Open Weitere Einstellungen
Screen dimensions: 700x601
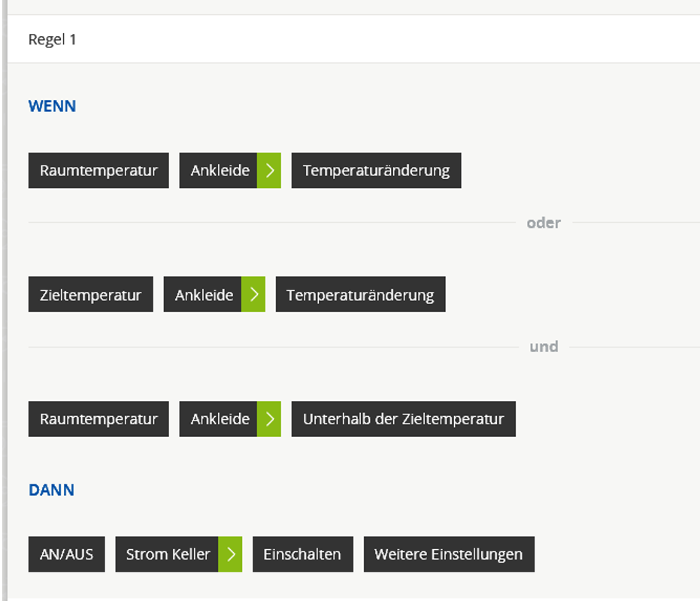click(x=448, y=554)
